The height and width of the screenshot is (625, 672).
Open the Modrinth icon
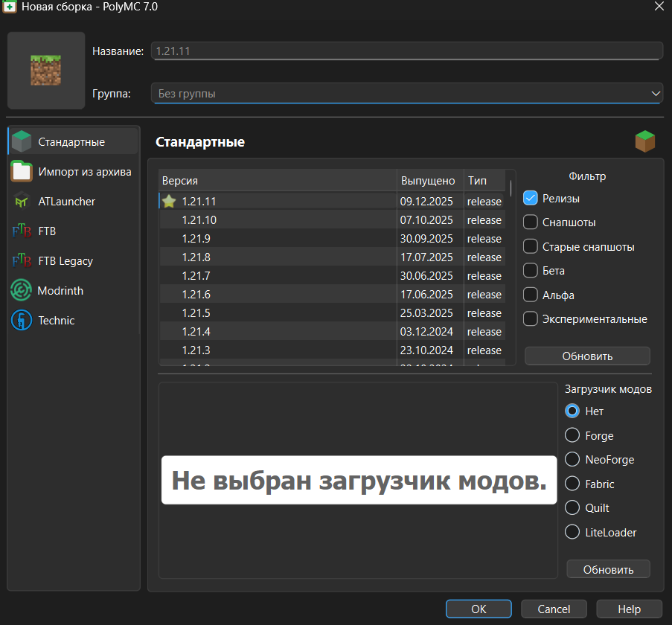tap(22, 290)
